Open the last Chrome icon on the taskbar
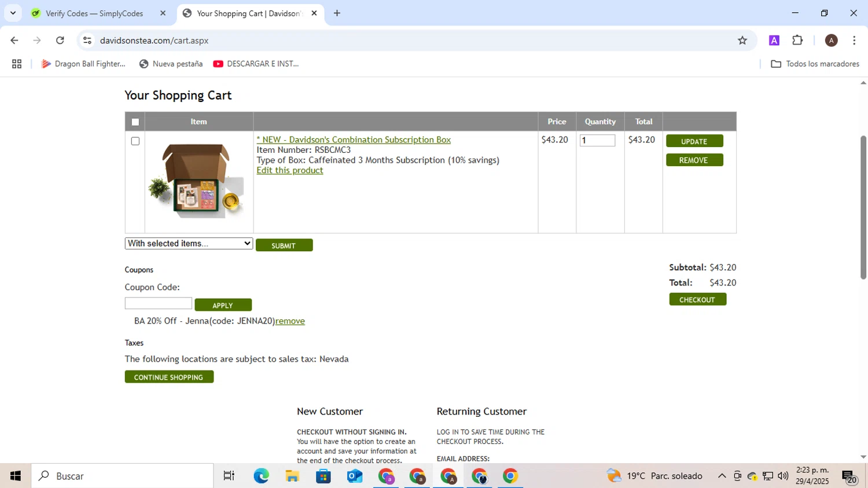The image size is (868, 488). (x=510, y=476)
